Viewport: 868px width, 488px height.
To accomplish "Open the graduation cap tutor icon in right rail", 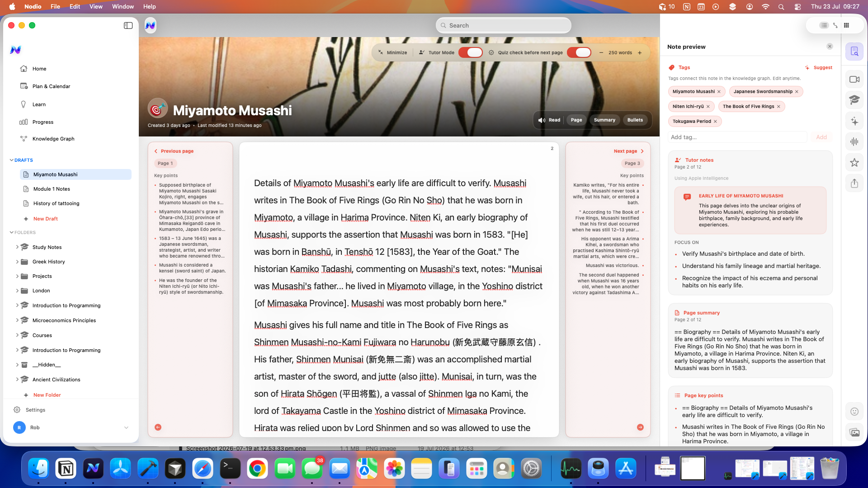I will point(854,100).
